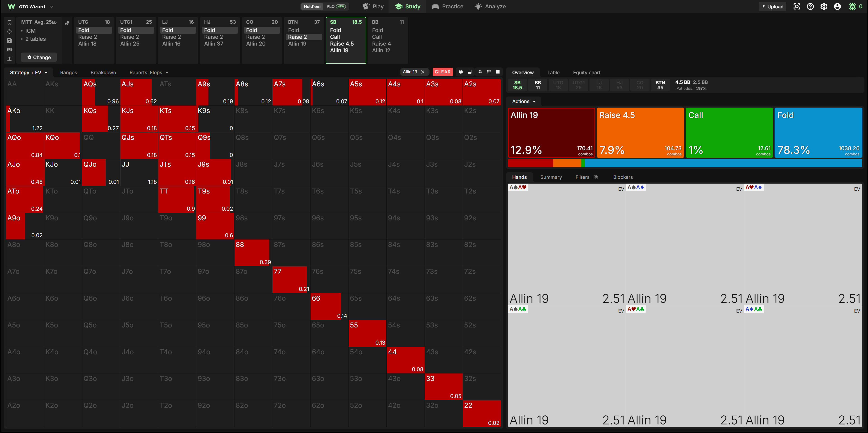
Task: Go to the Analyze section in top navigation
Action: click(490, 6)
